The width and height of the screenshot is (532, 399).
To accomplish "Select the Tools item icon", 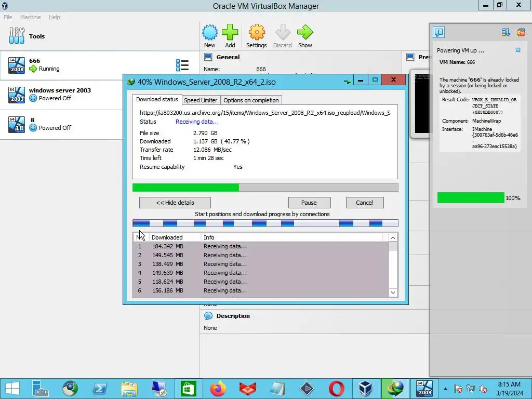I will click(17, 36).
